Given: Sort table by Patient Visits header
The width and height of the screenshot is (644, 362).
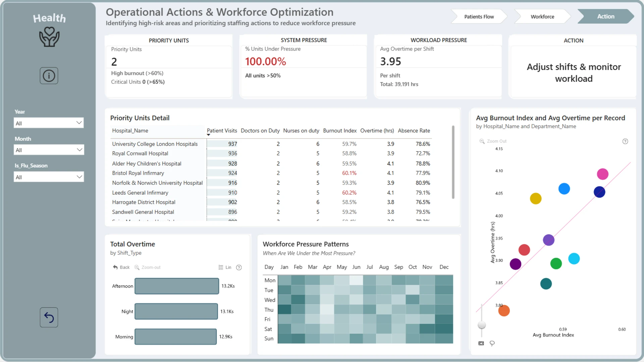Looking at the screenshot, I should tap(222, 131).
